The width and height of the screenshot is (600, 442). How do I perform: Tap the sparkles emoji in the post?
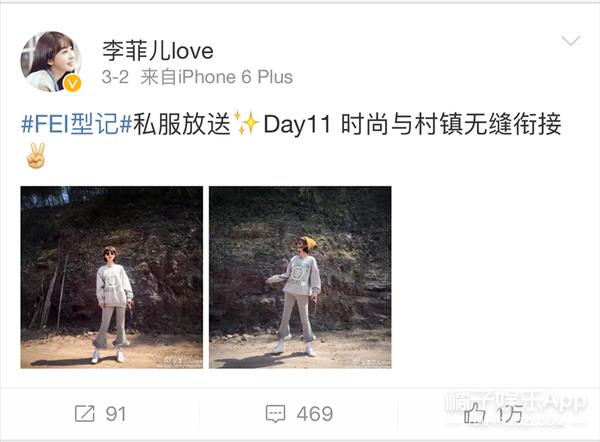246,124
